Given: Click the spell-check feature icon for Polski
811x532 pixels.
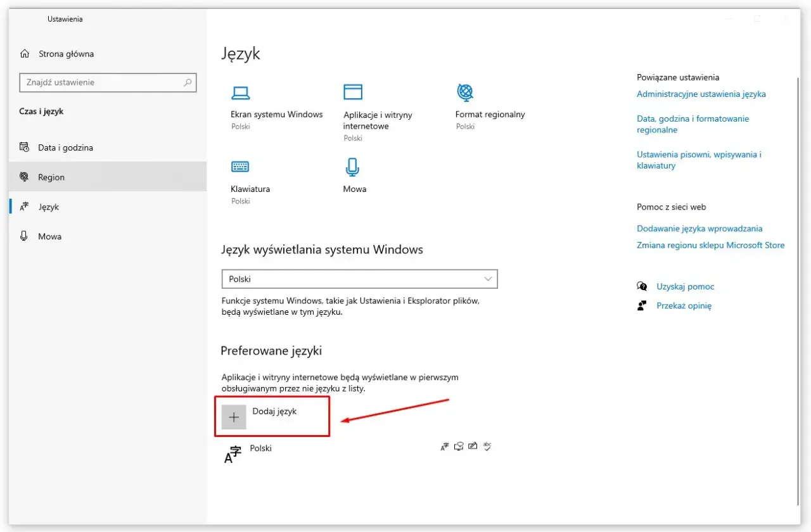Looking at the screenshot, I should click(487, 446).
